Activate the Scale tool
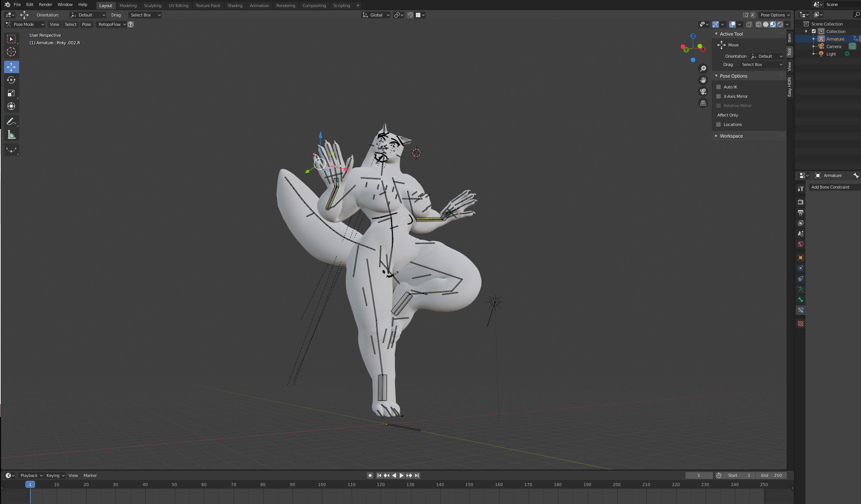 coord(11,93)
